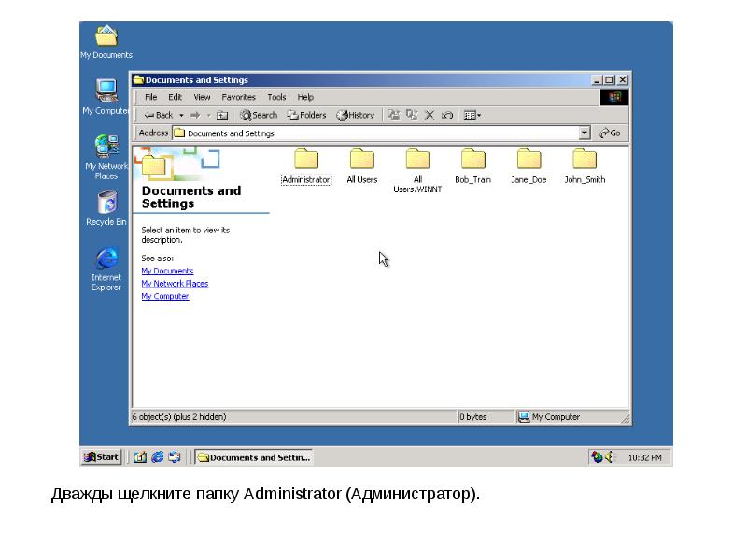Click the Search toolbar button
Screen dimensions: 747x560
[x=259, y=116]
